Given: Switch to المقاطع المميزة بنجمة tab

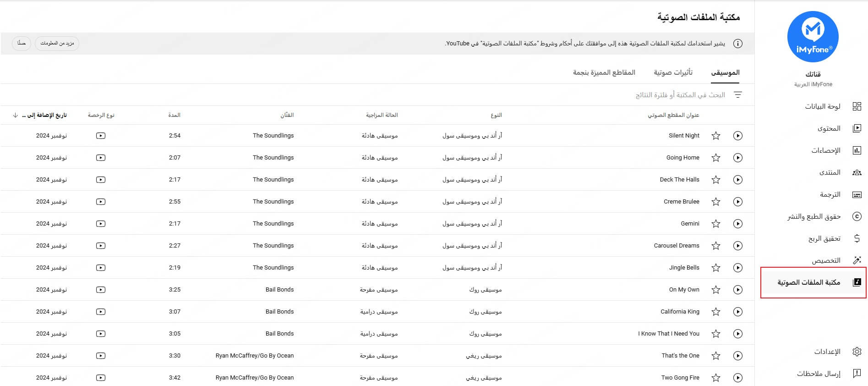Looking at the screenshot, I should 604,72.
